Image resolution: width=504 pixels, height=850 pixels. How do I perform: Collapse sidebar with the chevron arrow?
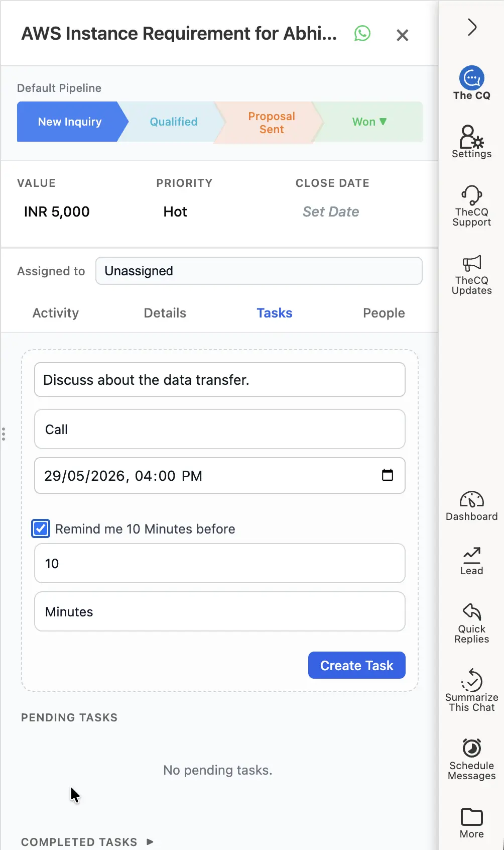[x=472, y=27]
